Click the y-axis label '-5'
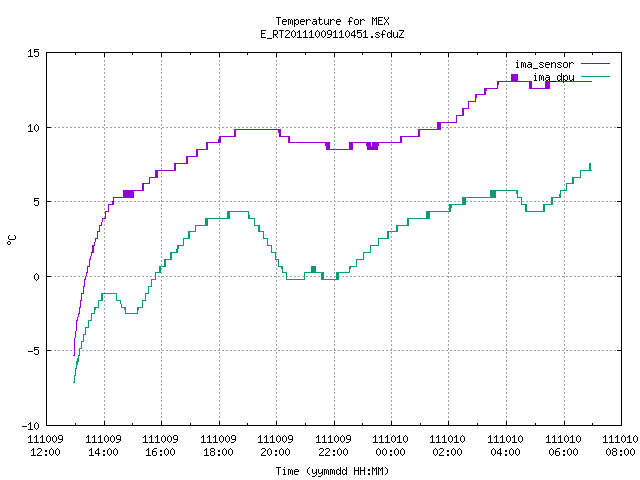The height and width of the screenshot is (480, 640). click(33, 351)
